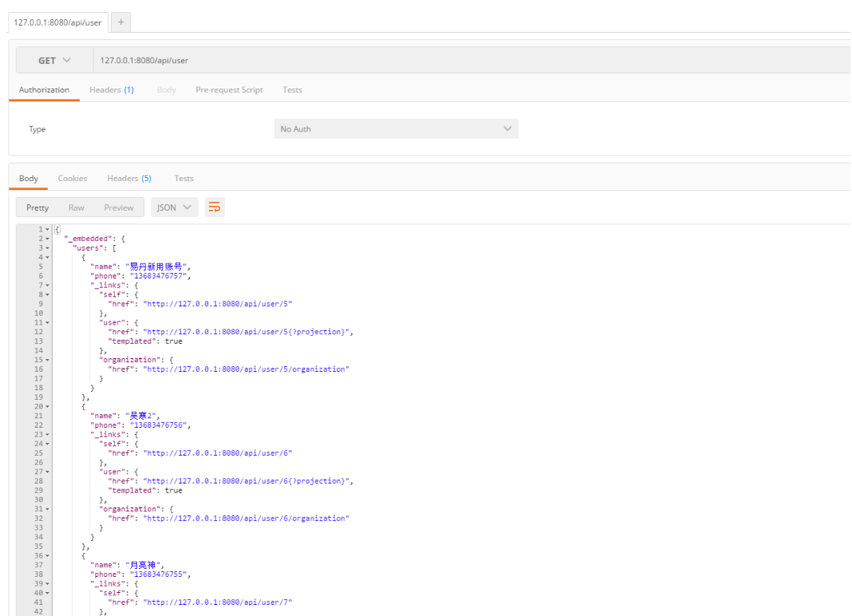852x616 pixels.
Task: Open the JSON format dropdown
Action: pyautogui.click(x=174, y=207)
